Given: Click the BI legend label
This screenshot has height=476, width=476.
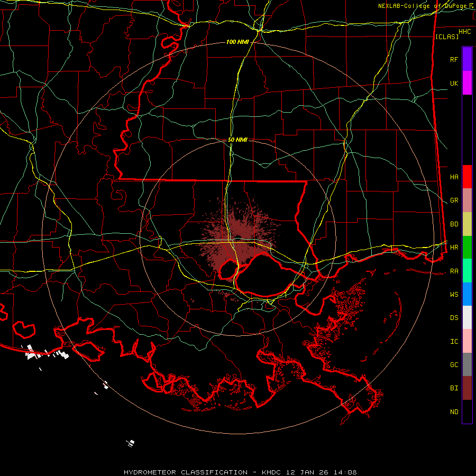Looking at the screenshot, I should [454, 388].
